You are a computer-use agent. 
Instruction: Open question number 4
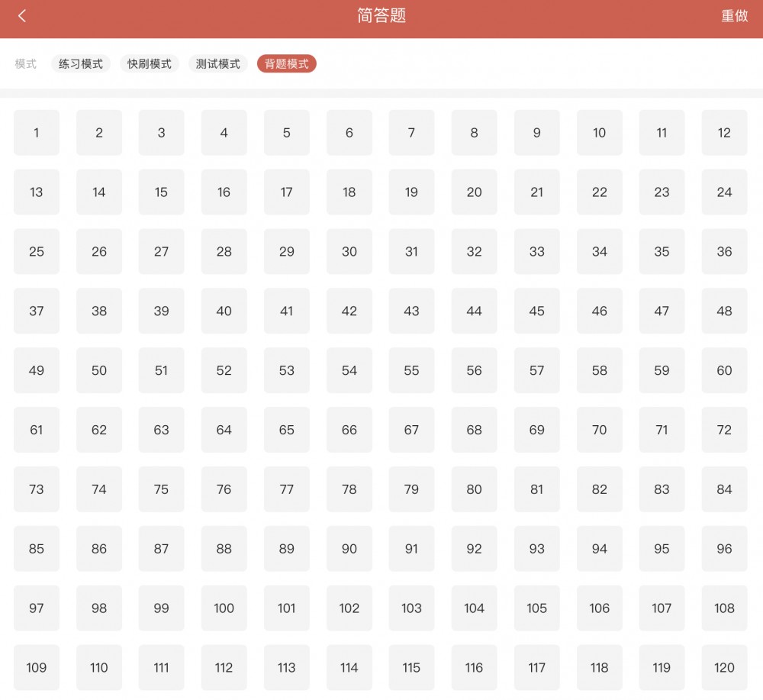(x=224, y=132)
